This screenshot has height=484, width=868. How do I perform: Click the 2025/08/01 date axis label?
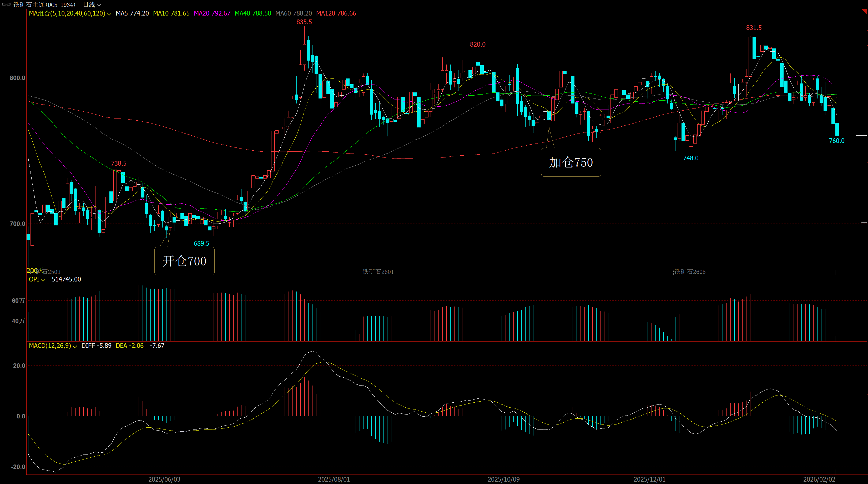[x=334, y=479]
